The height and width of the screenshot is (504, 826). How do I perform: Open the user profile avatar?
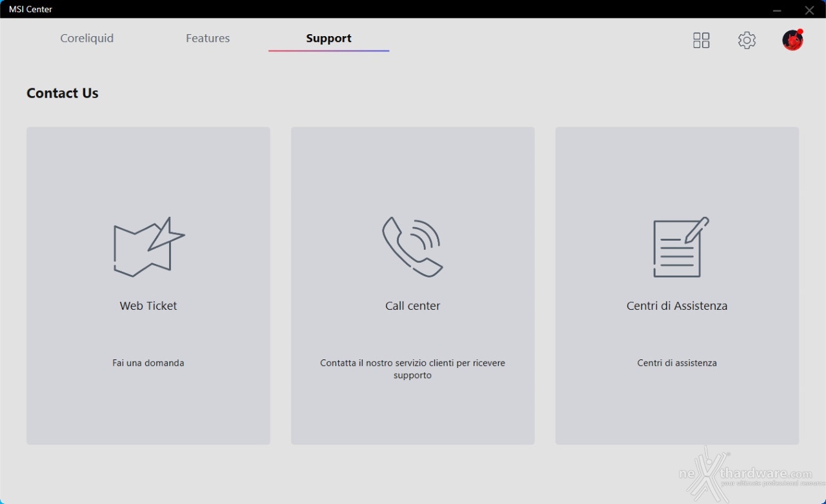coord(792,40)
